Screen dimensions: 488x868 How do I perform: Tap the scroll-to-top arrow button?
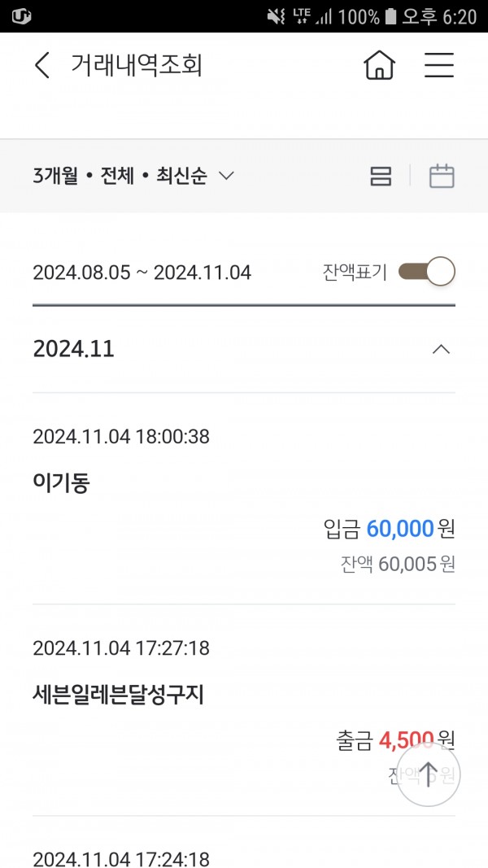[429, 774]
